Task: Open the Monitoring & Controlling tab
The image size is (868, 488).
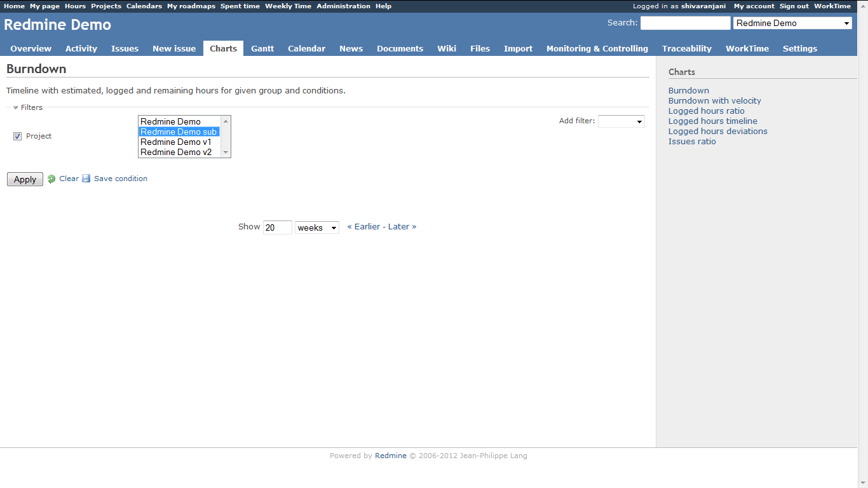Action: 597,48
